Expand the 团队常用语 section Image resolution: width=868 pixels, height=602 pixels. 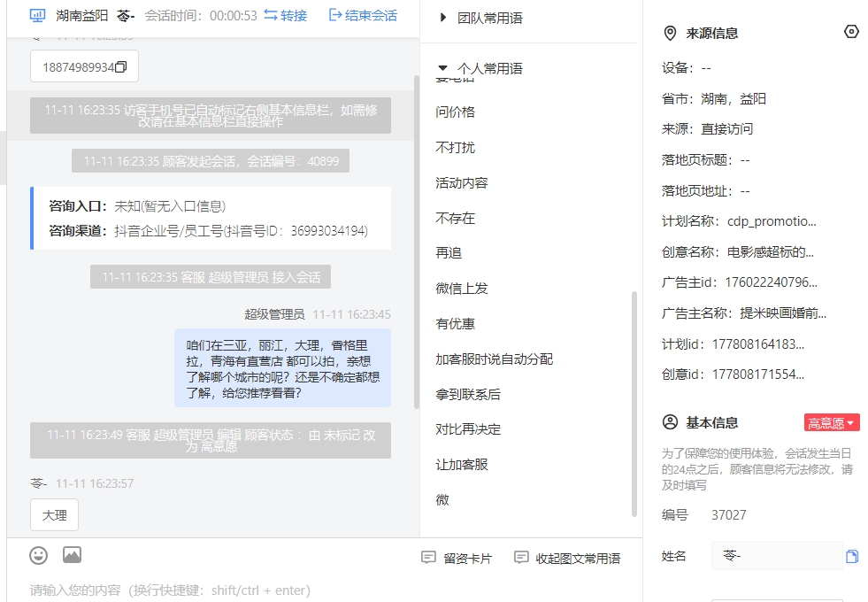(481, 18)
